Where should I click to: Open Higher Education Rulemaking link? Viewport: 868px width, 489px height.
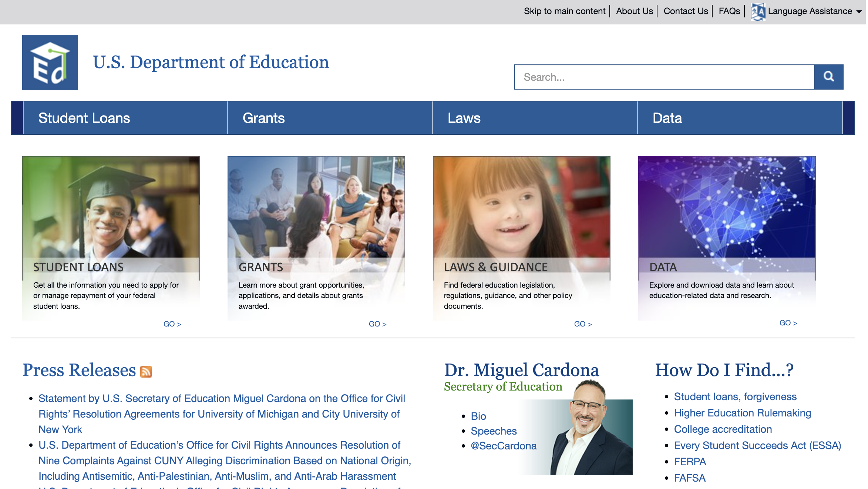click(x=742, y=413)
